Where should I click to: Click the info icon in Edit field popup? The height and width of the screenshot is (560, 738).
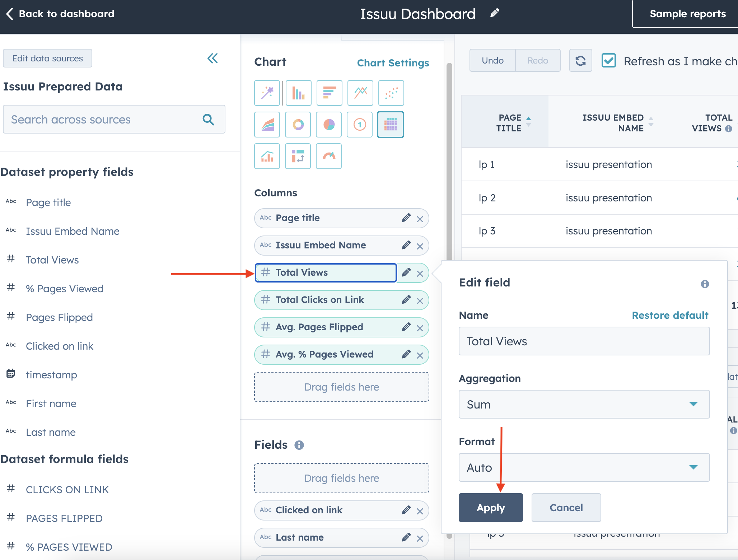point(705,284)
